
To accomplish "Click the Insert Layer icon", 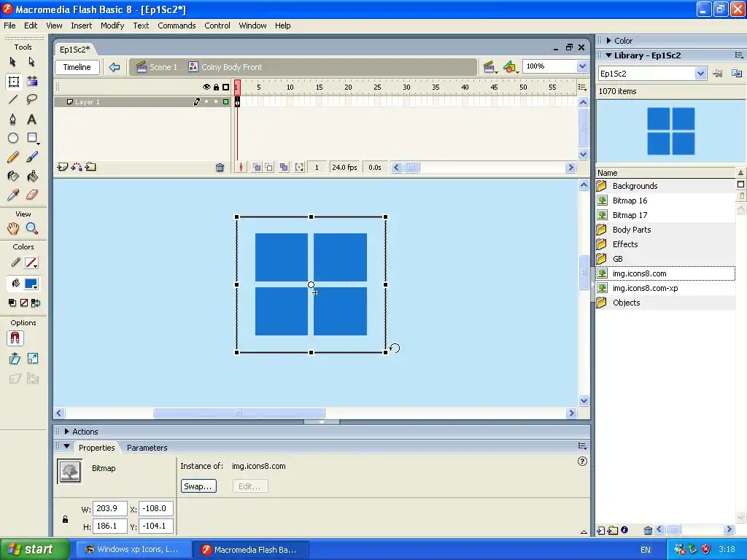I will pyautogui.click(x=63, y=167).
